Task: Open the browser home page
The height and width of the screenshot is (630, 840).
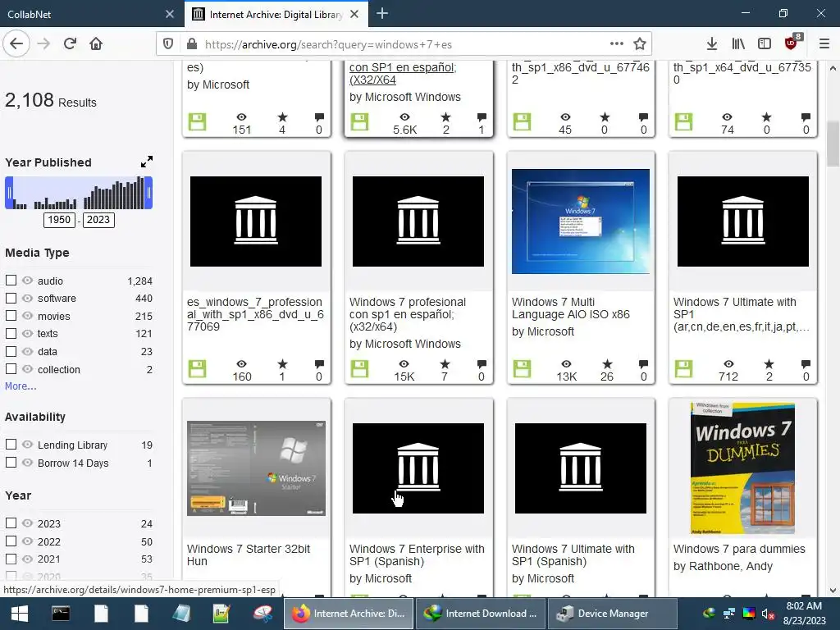Action: click(96, 44)
